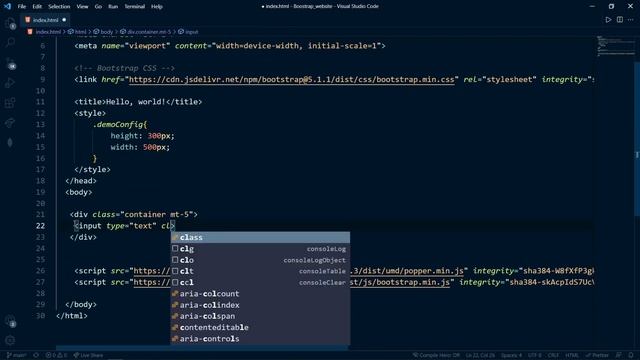The image size is (640, 360).
Task: Start Live Share from the status bar
Action: coord(88,355)
